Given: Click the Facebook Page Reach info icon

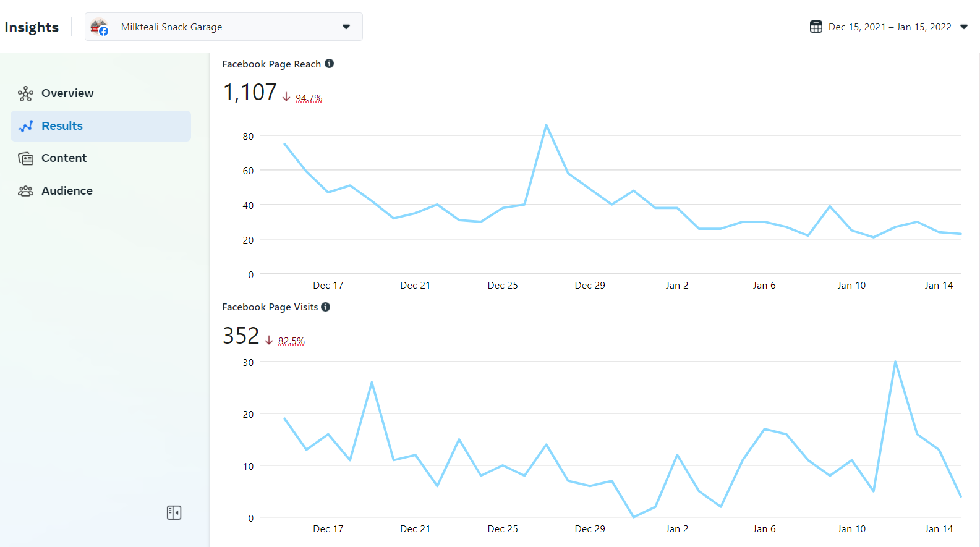Looking at the screenshot, I should tap(330, 63).
